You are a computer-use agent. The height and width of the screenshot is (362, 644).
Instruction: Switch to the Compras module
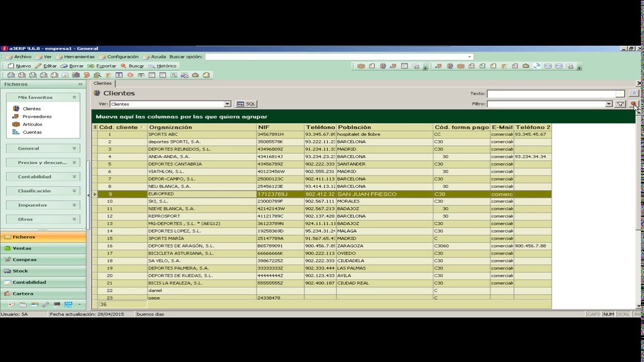pyautogui.click(x=43, y=259)
